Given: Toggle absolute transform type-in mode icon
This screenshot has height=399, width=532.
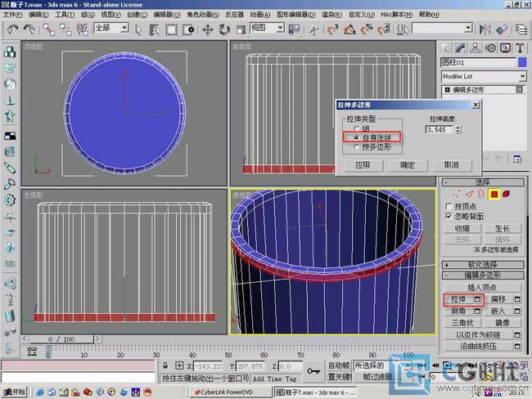Looking at the screenshot, I should [x=179, y=365].
